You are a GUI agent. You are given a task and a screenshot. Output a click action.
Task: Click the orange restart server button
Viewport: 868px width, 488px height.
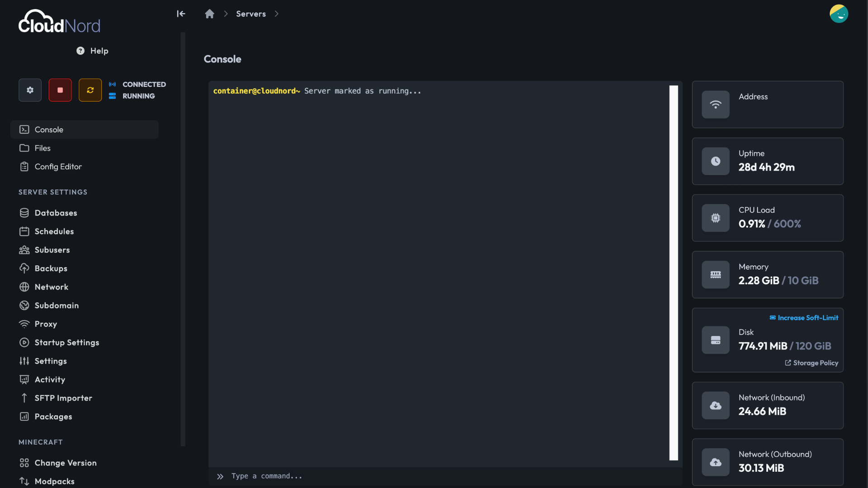tap(90, 90)
